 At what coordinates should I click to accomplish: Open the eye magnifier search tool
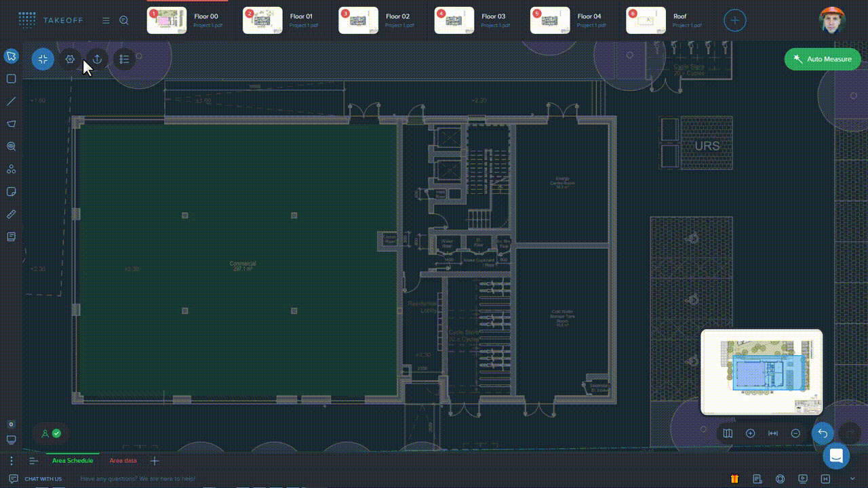click(x=11, y=146)
